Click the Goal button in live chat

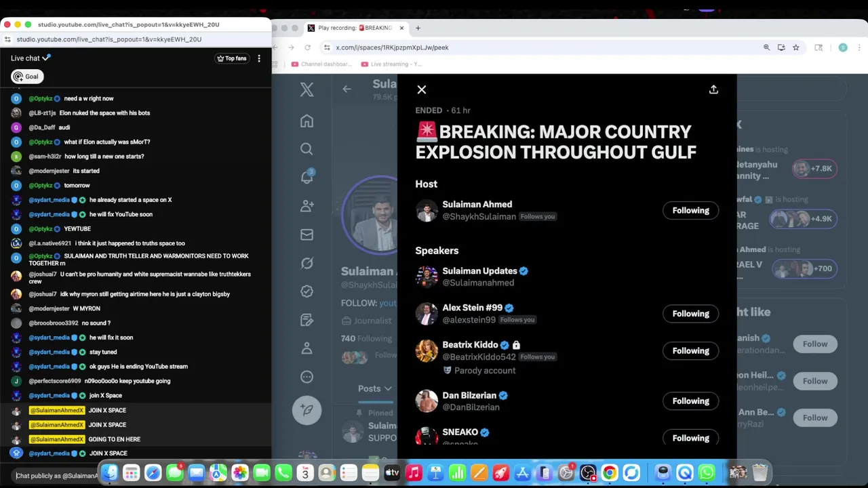[27, 77]
